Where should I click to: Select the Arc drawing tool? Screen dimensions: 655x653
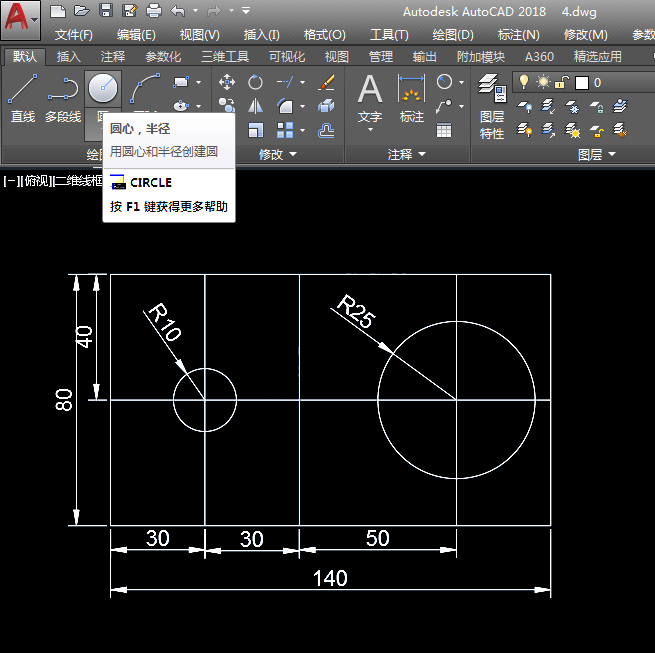click(x=145, y=90)
